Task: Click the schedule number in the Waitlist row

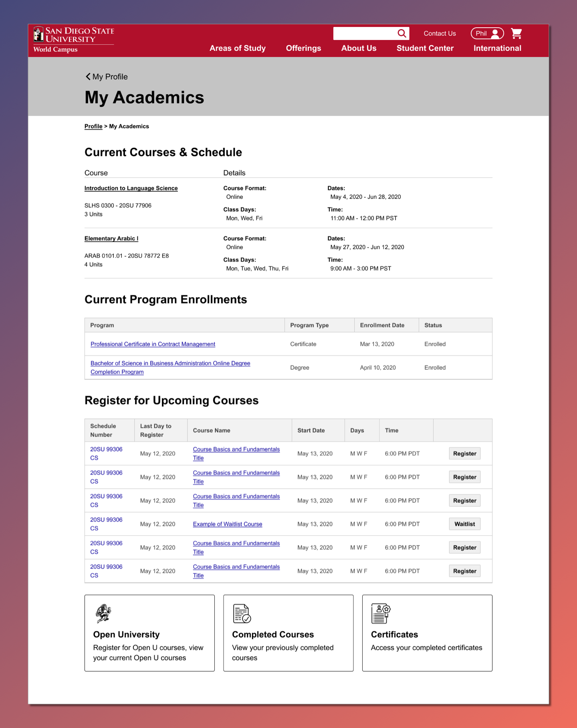Action: [x=106, y=524]
